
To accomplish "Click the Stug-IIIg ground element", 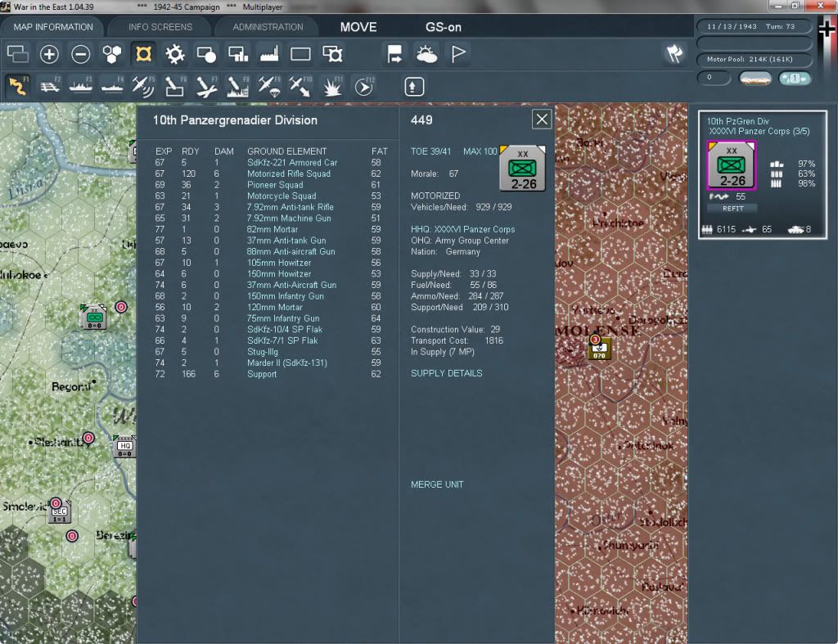I will pyautogui.click(x=263, y=352).
